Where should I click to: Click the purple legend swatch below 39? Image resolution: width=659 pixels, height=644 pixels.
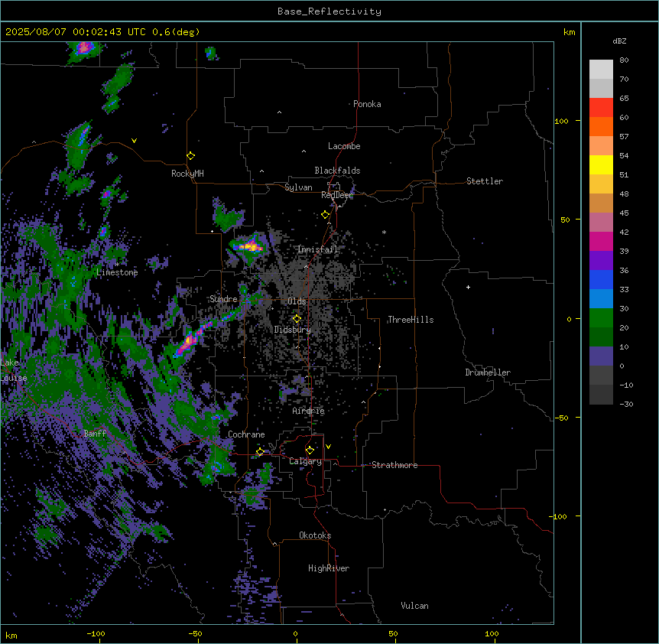coord(601,260)
